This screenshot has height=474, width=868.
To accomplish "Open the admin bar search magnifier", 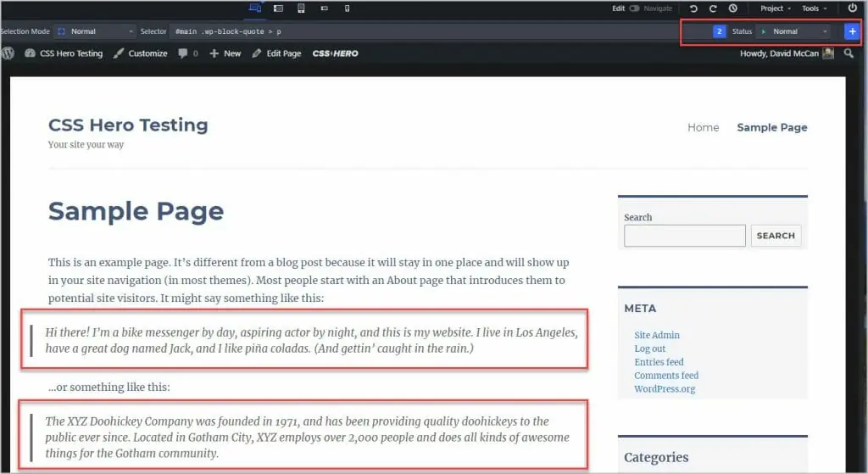I will (850, 53).
